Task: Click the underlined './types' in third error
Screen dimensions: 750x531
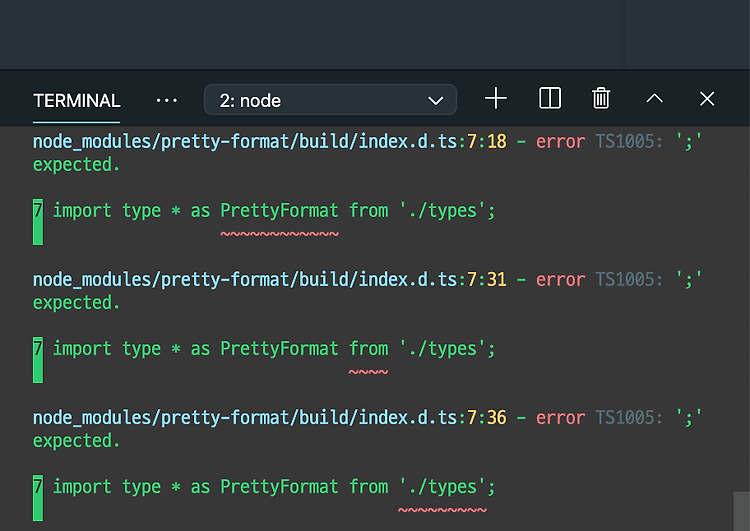Action: coord(442,487)
